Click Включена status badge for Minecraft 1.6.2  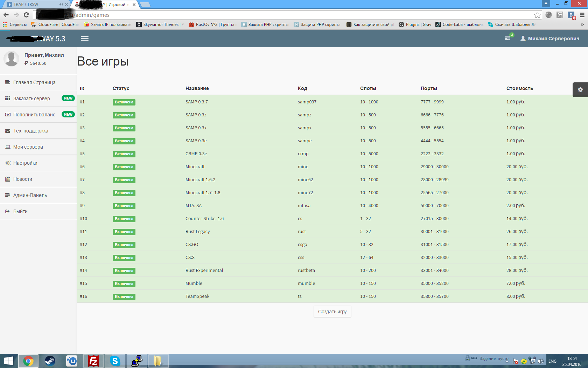click(124, 180)
